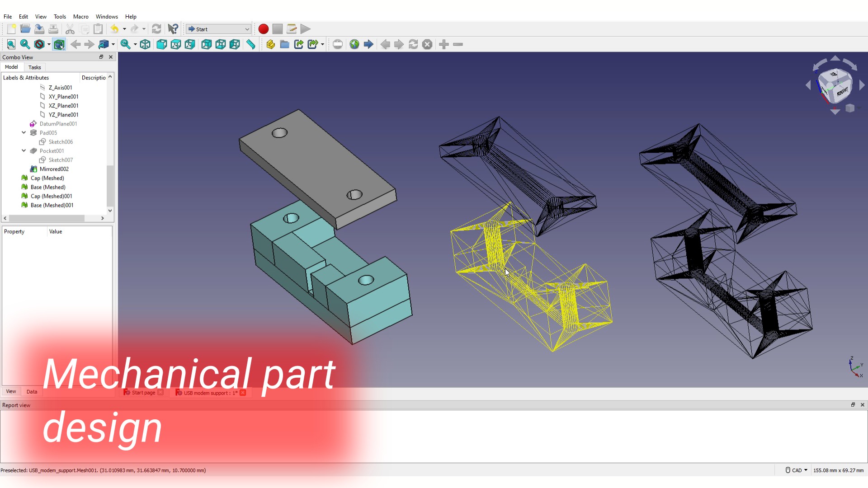Open the Macros dialog notepad icon

[292, 29]
